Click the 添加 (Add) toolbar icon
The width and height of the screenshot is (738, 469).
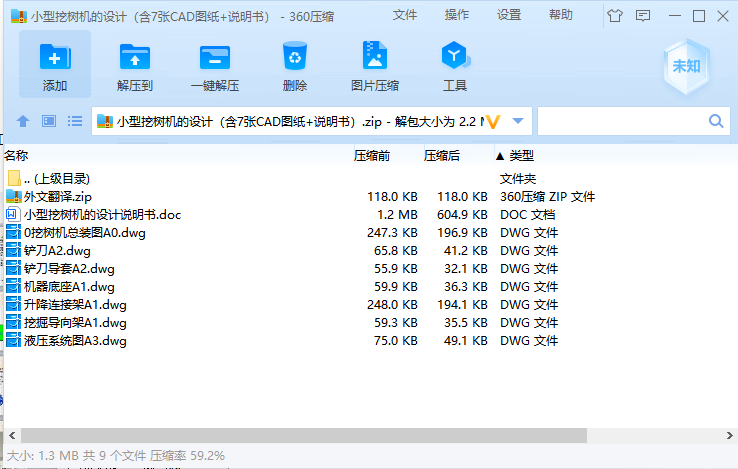click(x=55, y=57)
